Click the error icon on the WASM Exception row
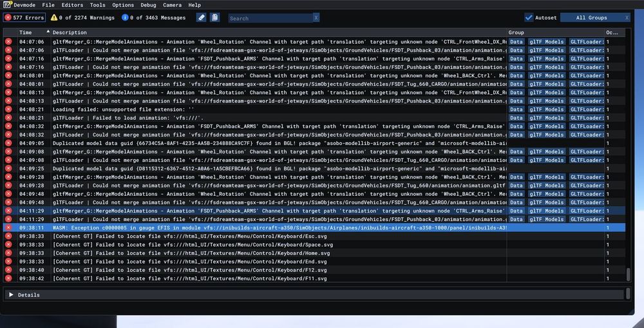Image resolution: width=644 pixels, height=328 pixels. pos(8,227)
